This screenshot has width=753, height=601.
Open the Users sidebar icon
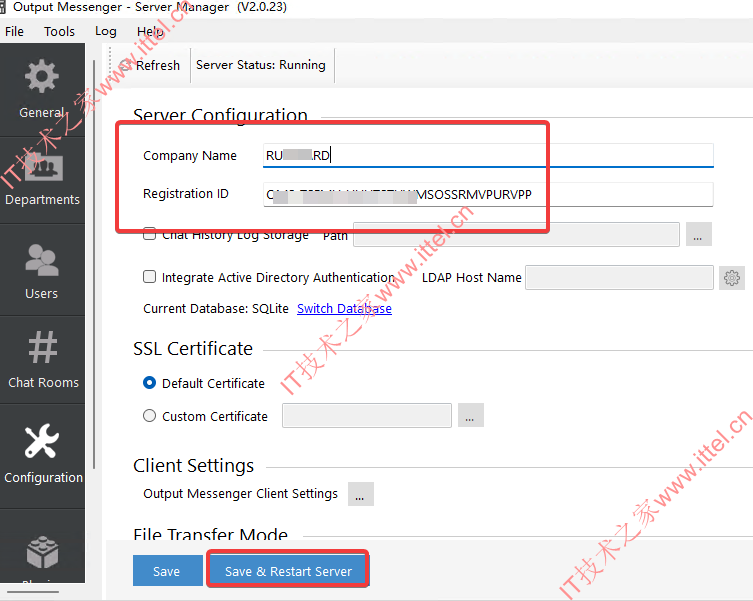[x=42, y=260]
